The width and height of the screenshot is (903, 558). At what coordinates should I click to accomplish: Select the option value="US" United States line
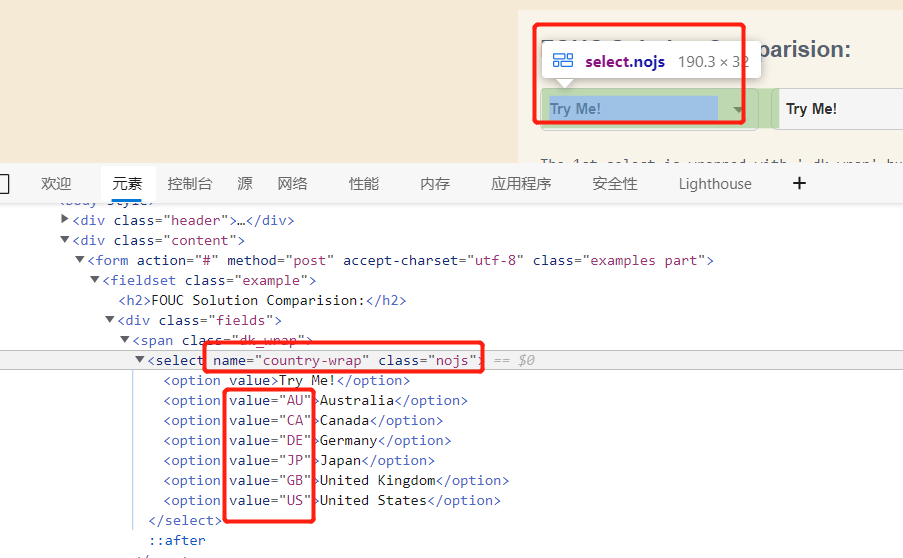tap(332, 501)
